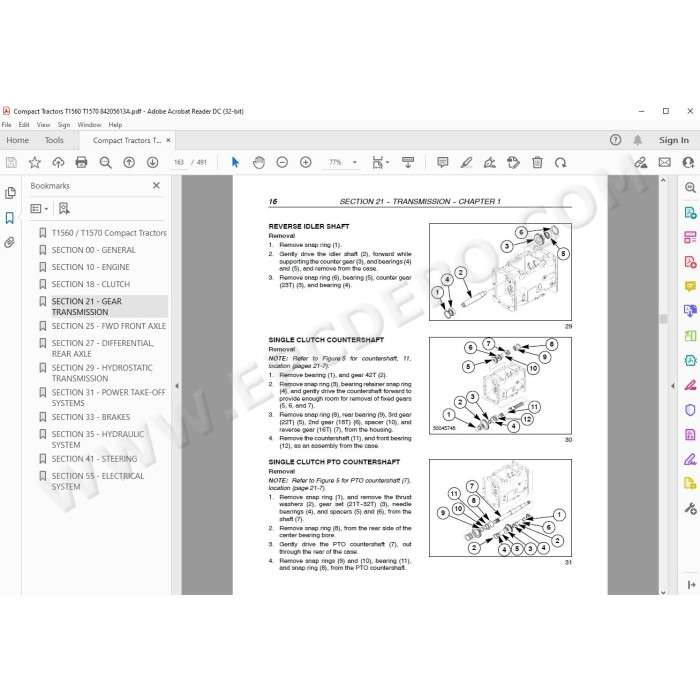Toggle the Bookmarks panel icon
Viewport: 700px width, 700px height.
coord(10,218)
